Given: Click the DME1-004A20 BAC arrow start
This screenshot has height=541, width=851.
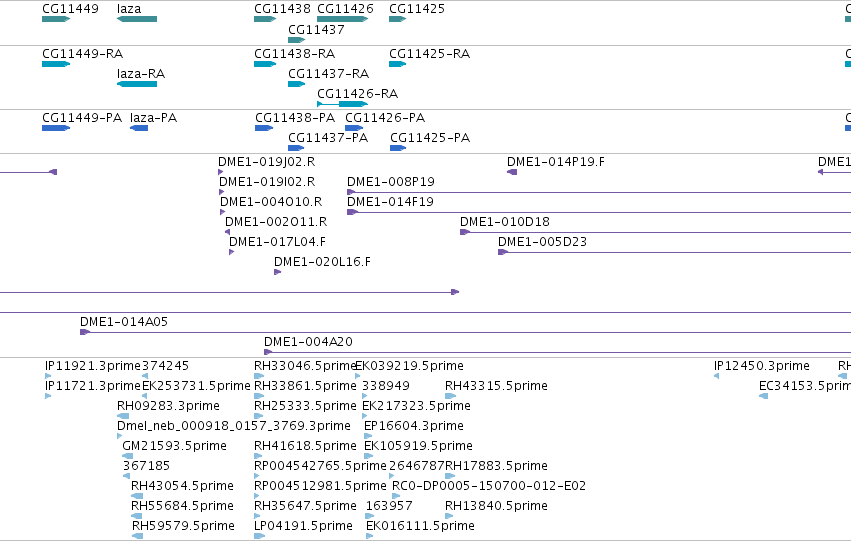Looking at the screenshot, I should tap(268, 352).
